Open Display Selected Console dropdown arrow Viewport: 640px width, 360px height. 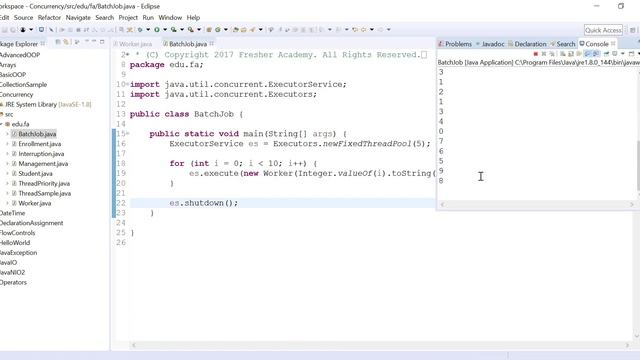coord(623,54)
